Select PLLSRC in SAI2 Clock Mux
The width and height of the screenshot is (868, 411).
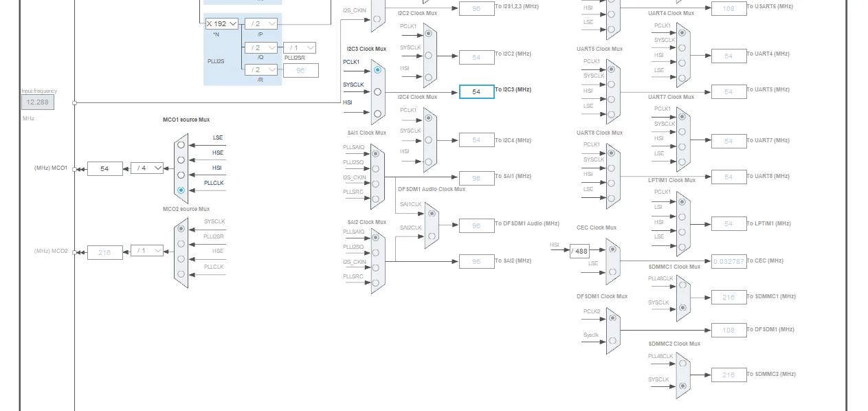376,283
